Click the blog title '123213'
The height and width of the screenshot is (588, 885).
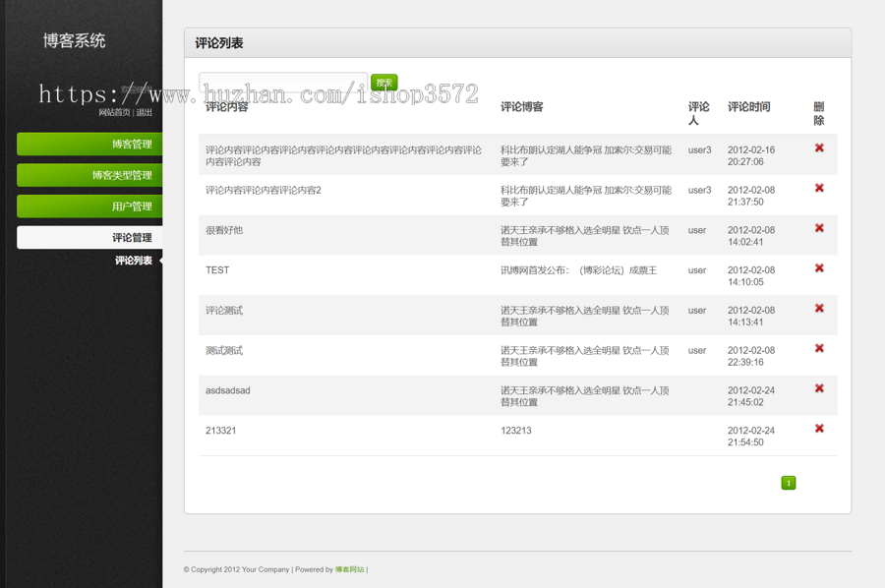[x=516, y=431]
